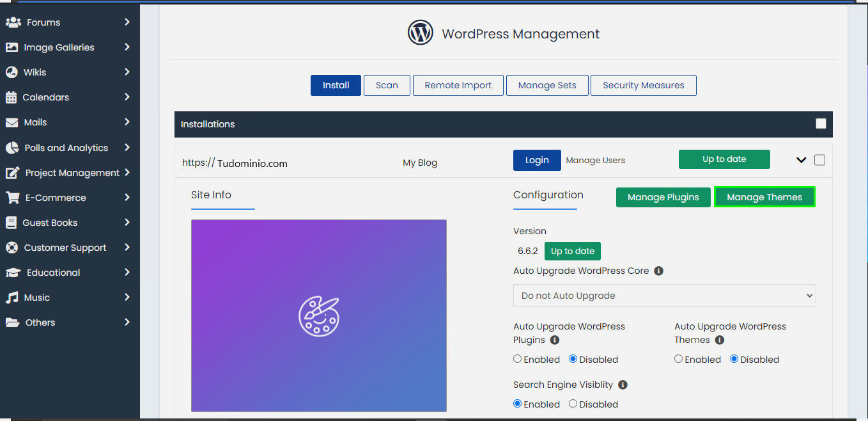Click the Calendars icon in sidebar
This screenshot has height=421, width=868.
click(13, 97)
